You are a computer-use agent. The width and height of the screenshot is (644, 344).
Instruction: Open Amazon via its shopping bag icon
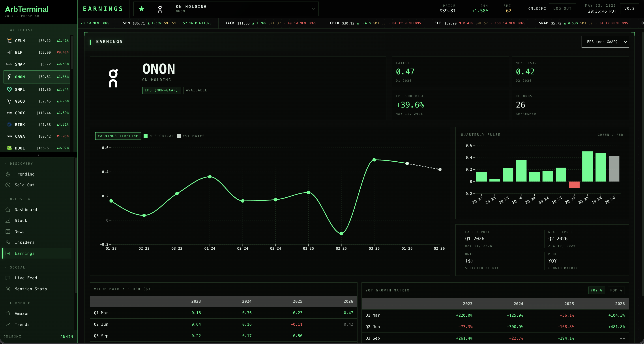click(x=8, y=313)
